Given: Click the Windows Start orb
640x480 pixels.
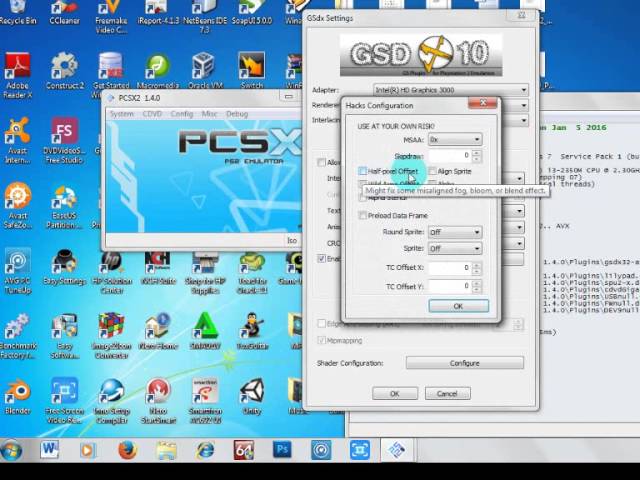Looking at the screenshot, I should click(x=11, y=451).
